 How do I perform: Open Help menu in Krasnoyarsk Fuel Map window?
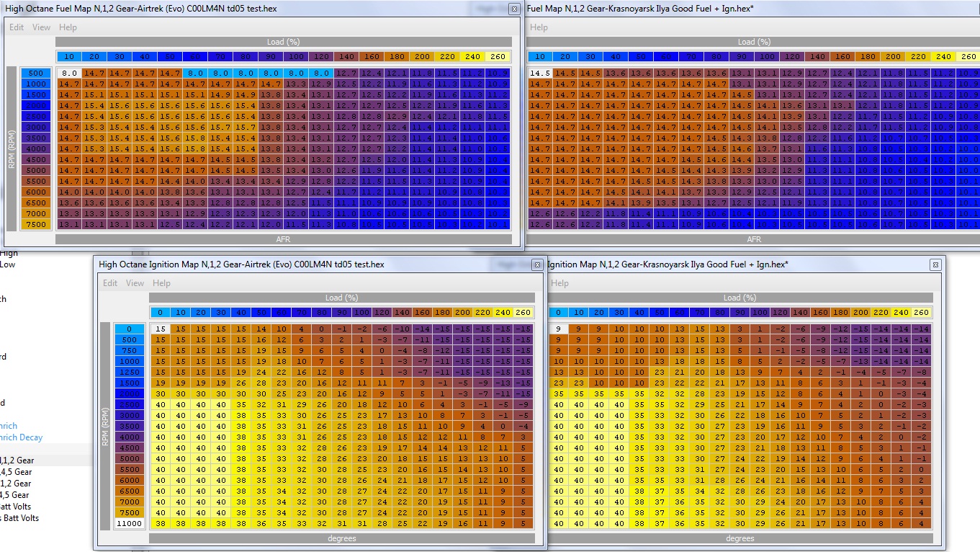(x=539, y=27)
